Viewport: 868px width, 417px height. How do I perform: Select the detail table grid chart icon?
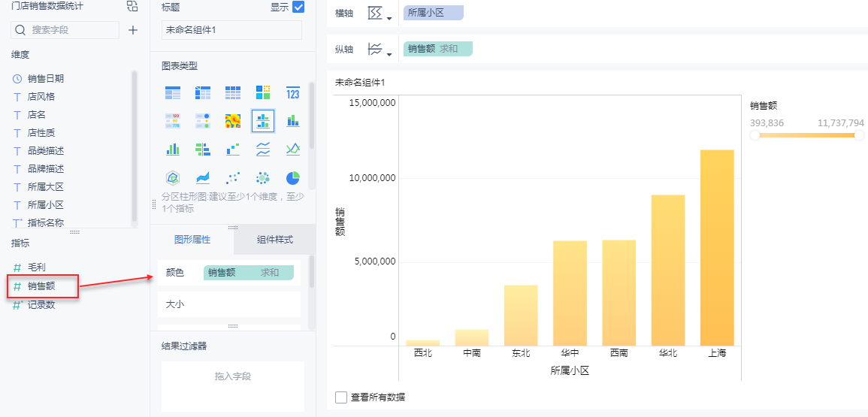pyautogui.click(x=232, y=93)
